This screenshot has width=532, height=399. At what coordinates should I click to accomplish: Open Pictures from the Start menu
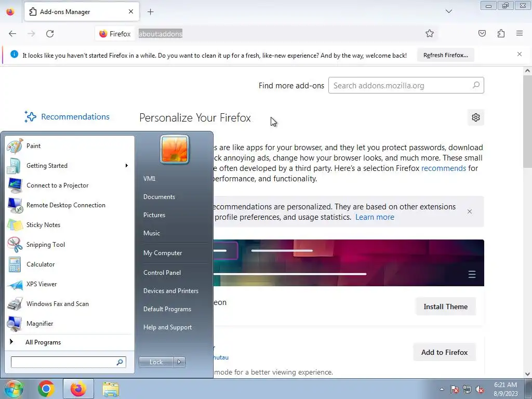tap(154, 215)
